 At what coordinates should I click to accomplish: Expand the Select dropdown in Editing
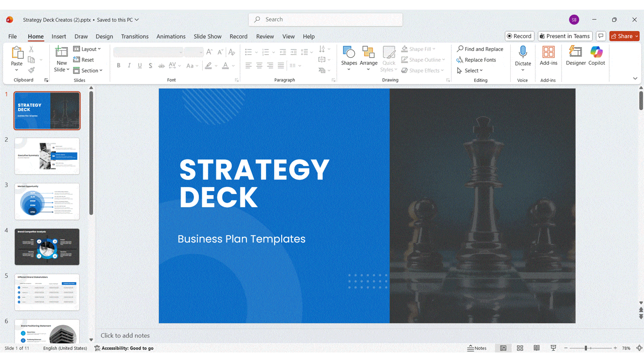click(x=470, y=71)
